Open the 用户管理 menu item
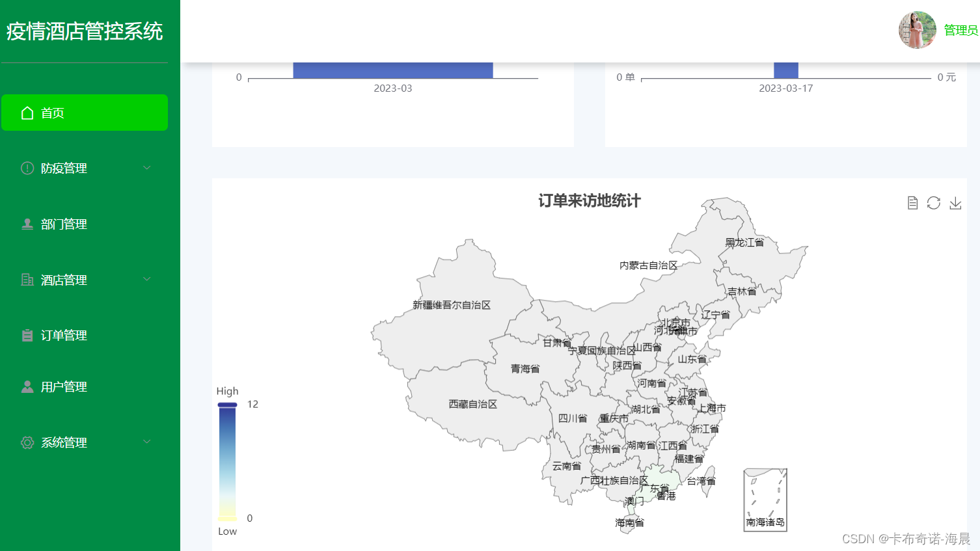This screenshot has height=551, width=980. (x=64, y=386)
